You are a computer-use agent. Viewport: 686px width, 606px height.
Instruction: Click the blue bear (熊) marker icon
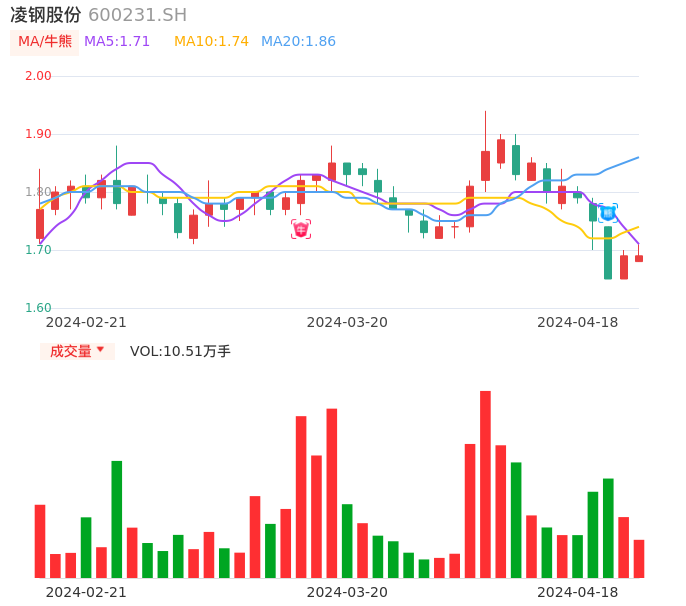[x=607, y=213]
